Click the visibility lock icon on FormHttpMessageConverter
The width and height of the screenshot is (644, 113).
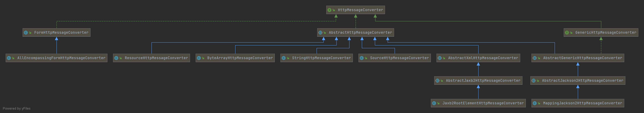30,33
